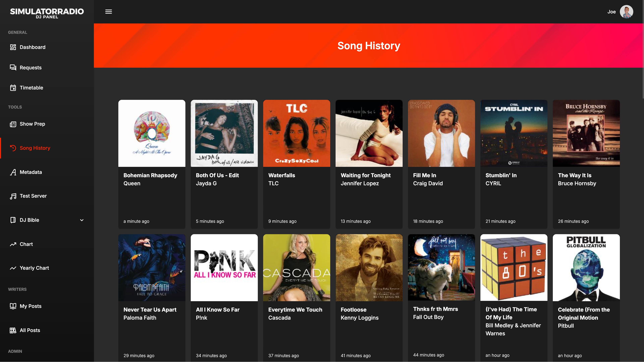
Task: Open the DJ Bible submenu
Action: tap(30, 220)
